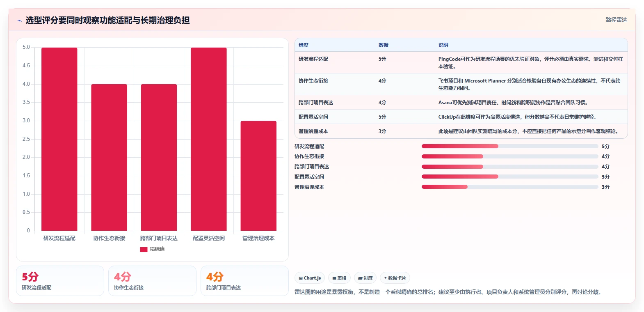Viewport: 644px width, 312px height.
Task: Click the 管理治理成本 progress bar
Action: coord(510,187)
